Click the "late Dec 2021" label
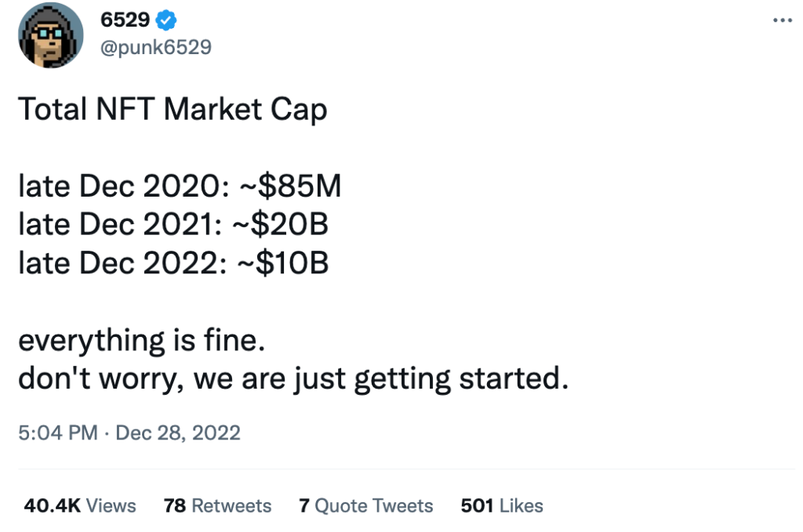Viewport: 803px width, 532px height. [x=118, y=226]
